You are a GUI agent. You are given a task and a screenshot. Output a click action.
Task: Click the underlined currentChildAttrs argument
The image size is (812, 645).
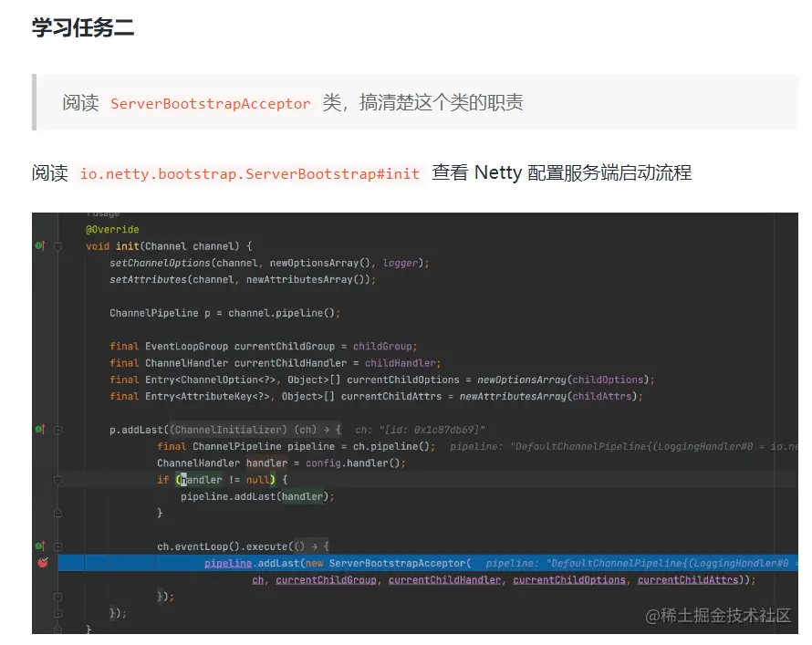click(x=688, y=580)
